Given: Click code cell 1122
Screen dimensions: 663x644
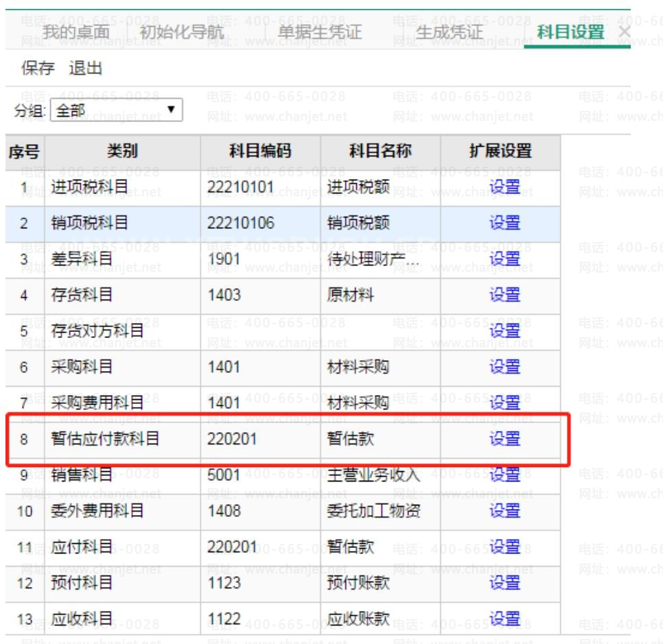Looking at the screenshot, I should tap(260, 619).
